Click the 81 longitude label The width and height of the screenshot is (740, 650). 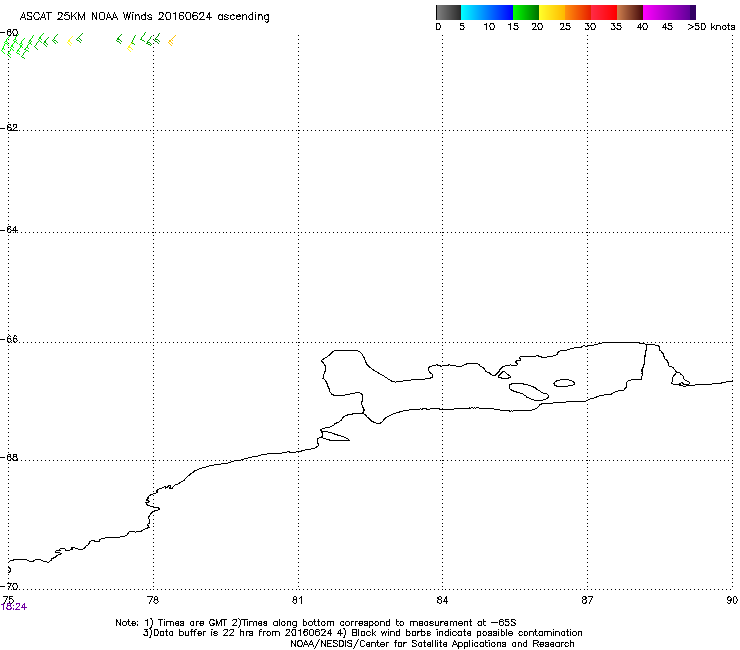297,600
